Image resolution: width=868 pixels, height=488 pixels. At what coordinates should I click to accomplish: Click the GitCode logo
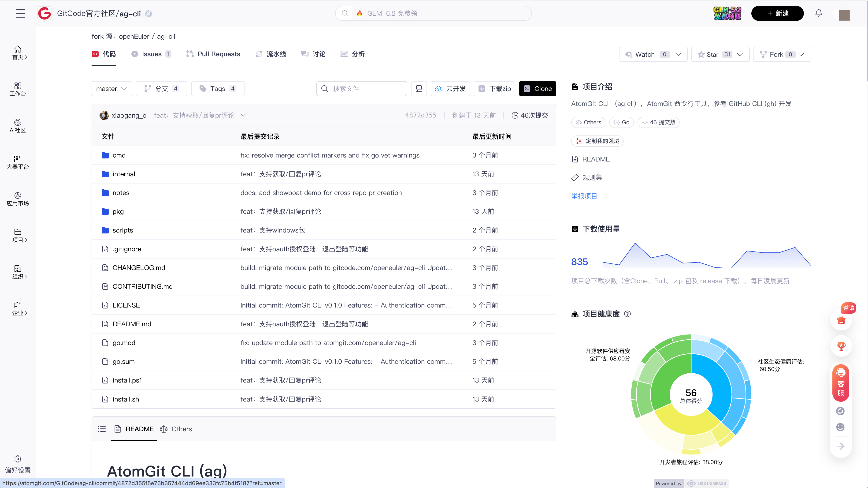pos(45,14)
